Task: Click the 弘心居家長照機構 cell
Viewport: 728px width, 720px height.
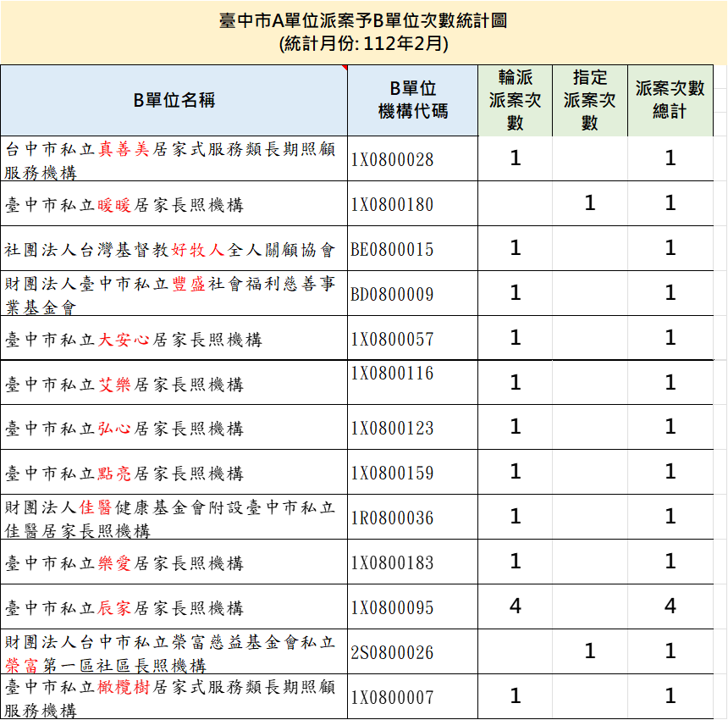Action: click(174, 428)
